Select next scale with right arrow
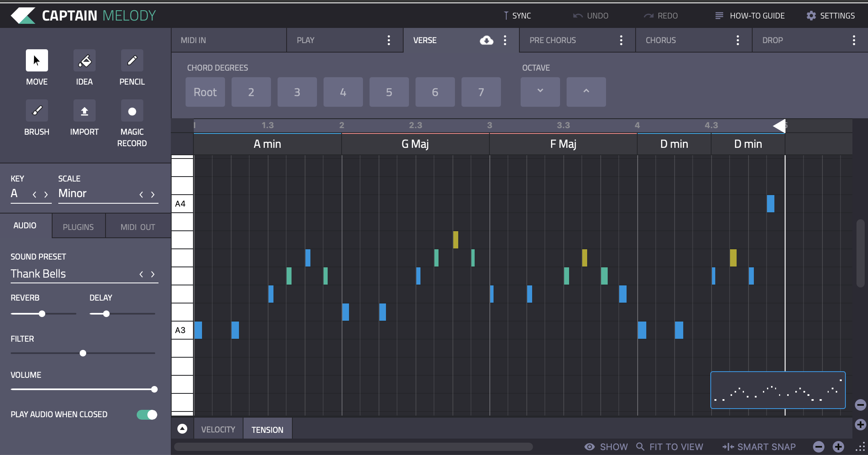 point(153,195)
